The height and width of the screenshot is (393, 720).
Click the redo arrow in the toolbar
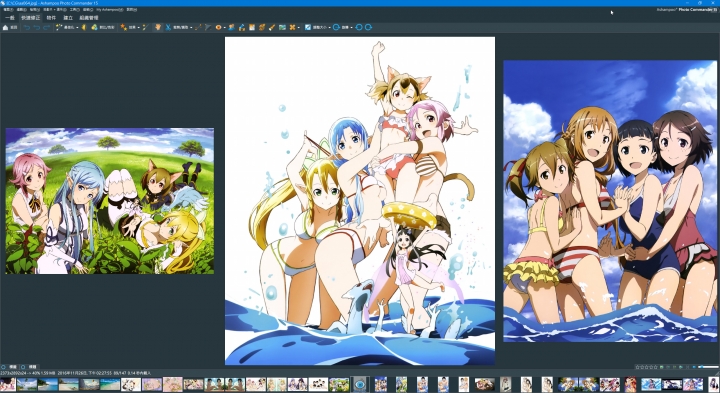[46, 28]
